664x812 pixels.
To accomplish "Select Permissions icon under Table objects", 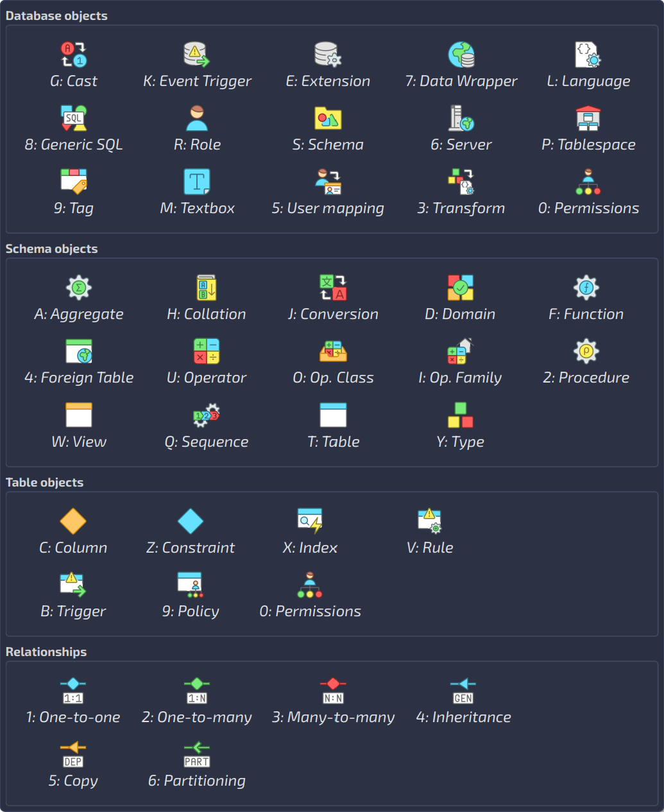I will (x=310, y=585).
